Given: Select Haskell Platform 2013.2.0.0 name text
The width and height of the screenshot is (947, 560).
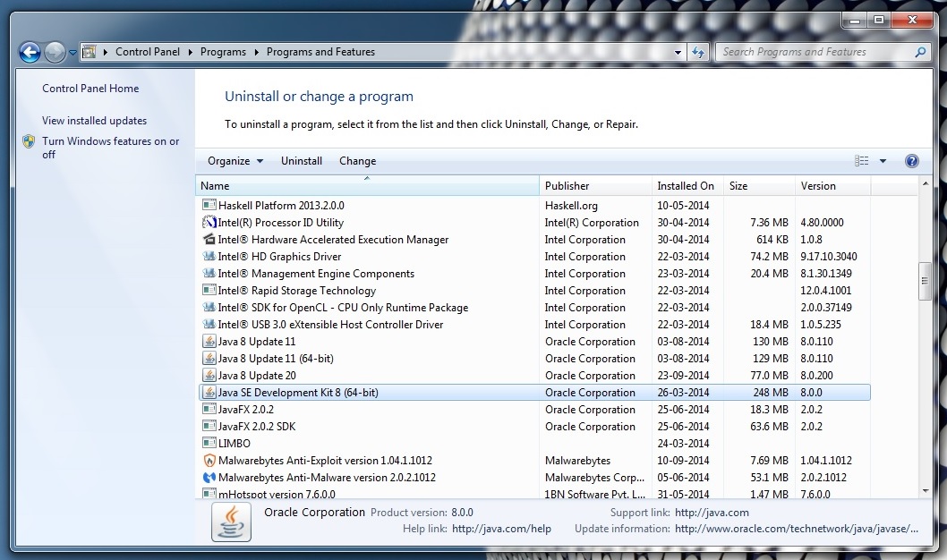Looking at the screenshot, I should click(281, 205).
